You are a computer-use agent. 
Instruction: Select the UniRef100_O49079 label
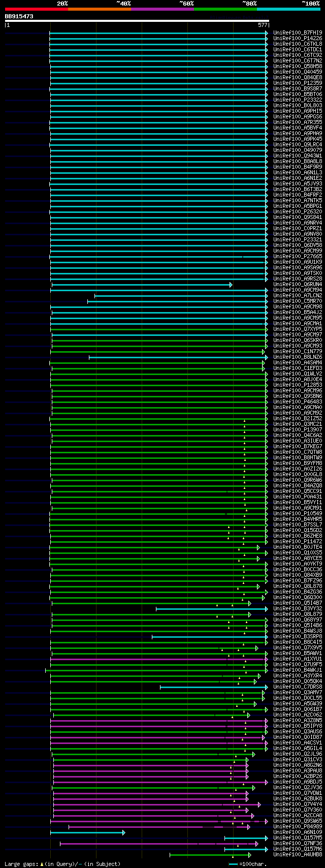298,150
